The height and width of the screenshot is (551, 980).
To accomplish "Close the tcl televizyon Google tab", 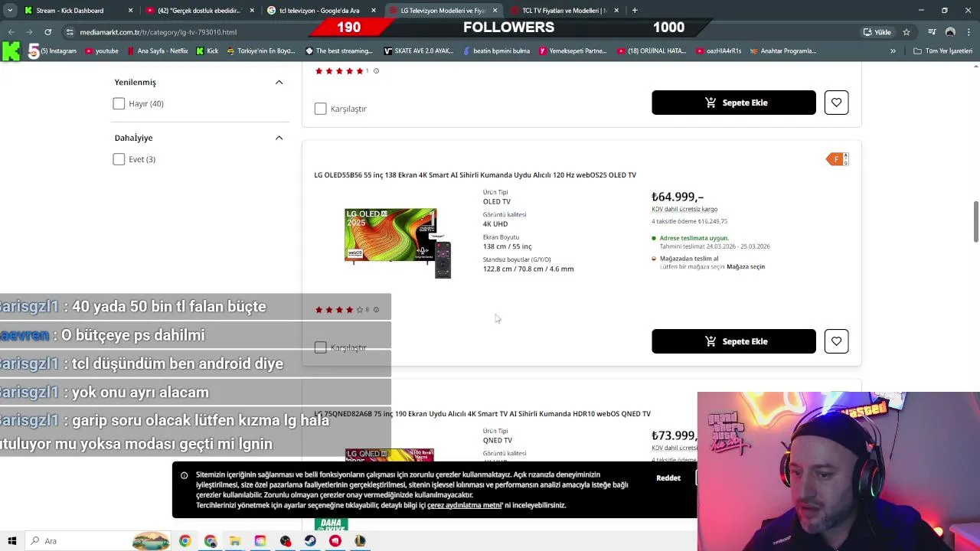I will point(373,11).
